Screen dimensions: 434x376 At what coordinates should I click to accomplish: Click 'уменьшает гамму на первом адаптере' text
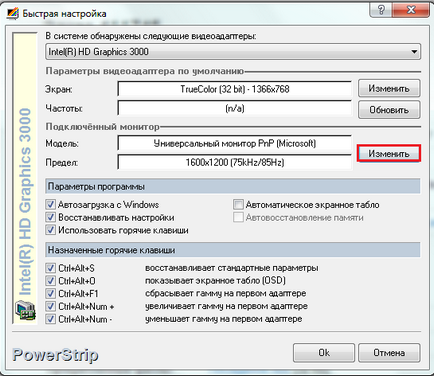pyautogui.click(x=224, y=319)
